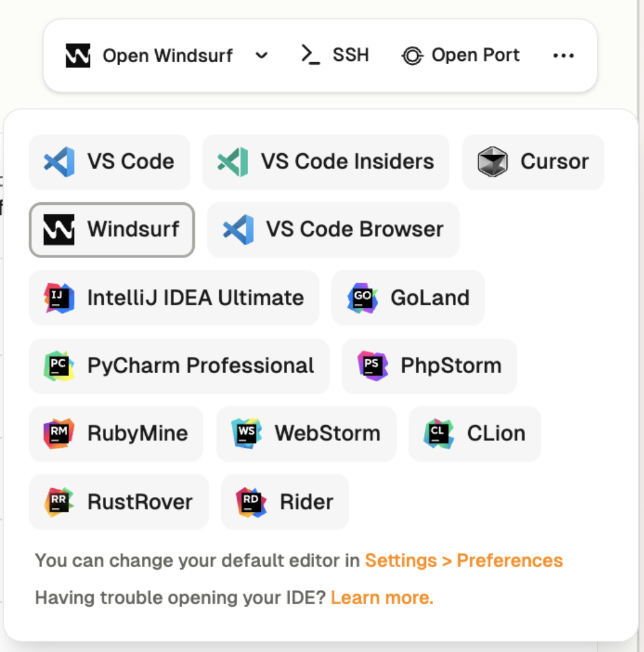Image resolution: width=644 pixels, height=652 pixels.
Task: Pick the PyCharm Professional icon
Action: coord(59,366)
